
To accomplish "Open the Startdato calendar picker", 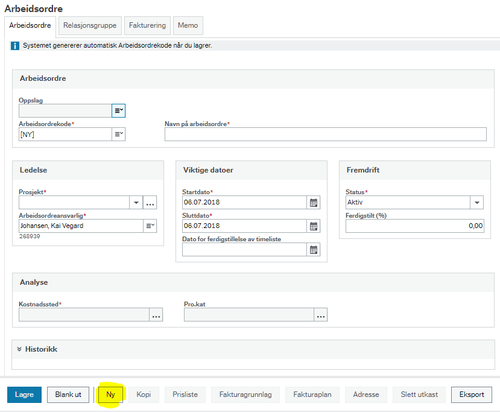I will click(313, 202).
